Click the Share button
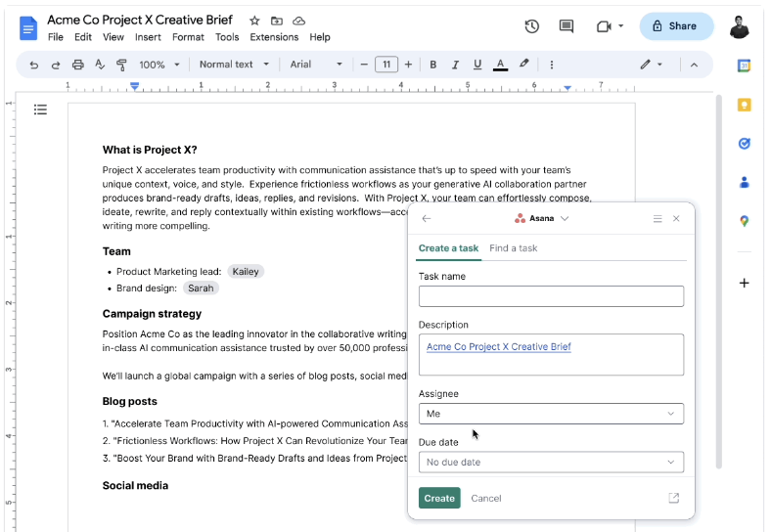771x532 pixels. pyautogui.click(x=676, y=26)
